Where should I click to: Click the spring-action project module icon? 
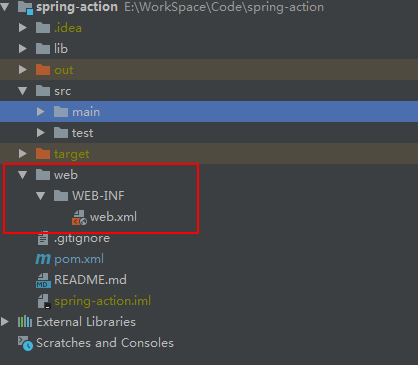click(x=25, y=8)
